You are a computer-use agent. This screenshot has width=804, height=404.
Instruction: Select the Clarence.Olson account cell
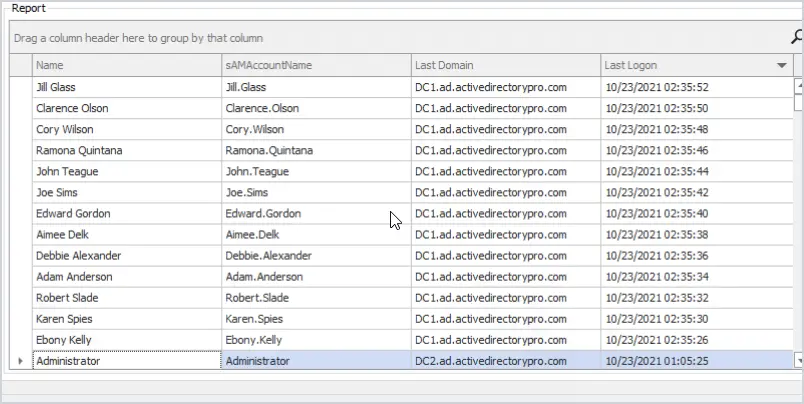[316, 108]
